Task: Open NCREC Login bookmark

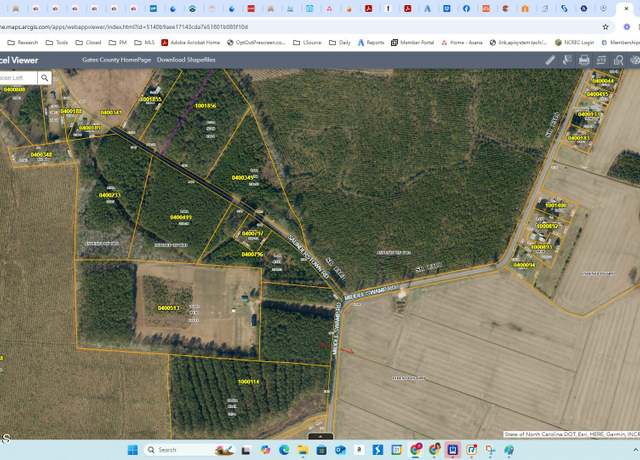Action: click(575, 42)
